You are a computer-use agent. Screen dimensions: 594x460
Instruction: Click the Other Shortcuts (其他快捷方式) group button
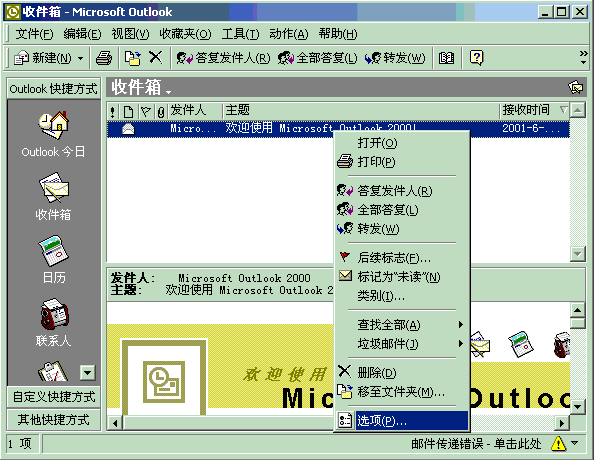53,419
